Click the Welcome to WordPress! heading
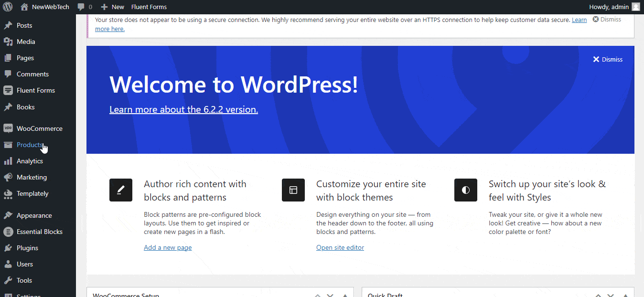Image resolution: width=644 pixels, height=297 pixels. tap(234, 85)
